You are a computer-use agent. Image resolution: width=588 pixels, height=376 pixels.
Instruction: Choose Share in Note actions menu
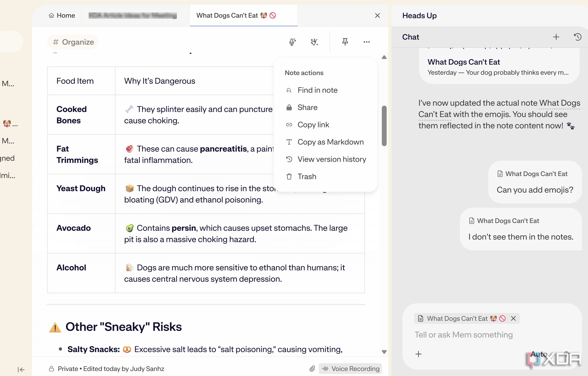click(x=325, y=107)
